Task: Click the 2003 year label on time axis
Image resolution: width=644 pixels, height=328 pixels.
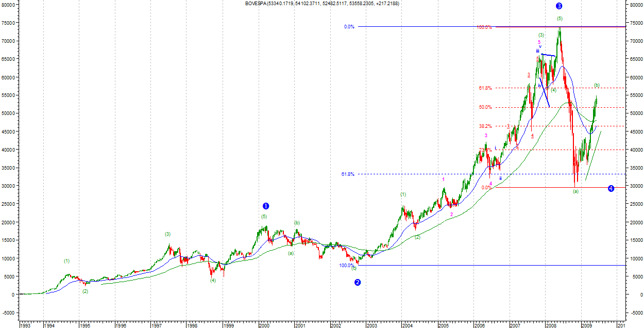Action: (x=371, y=325)
